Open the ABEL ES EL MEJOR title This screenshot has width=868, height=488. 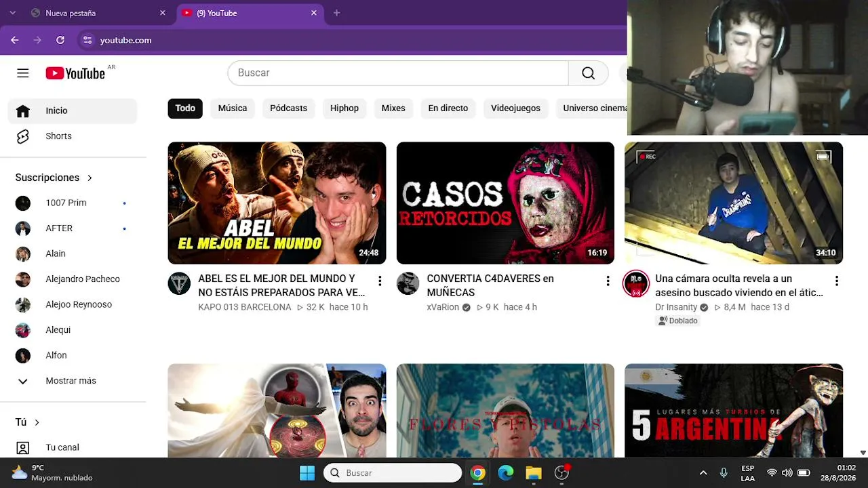click(281, 285)
